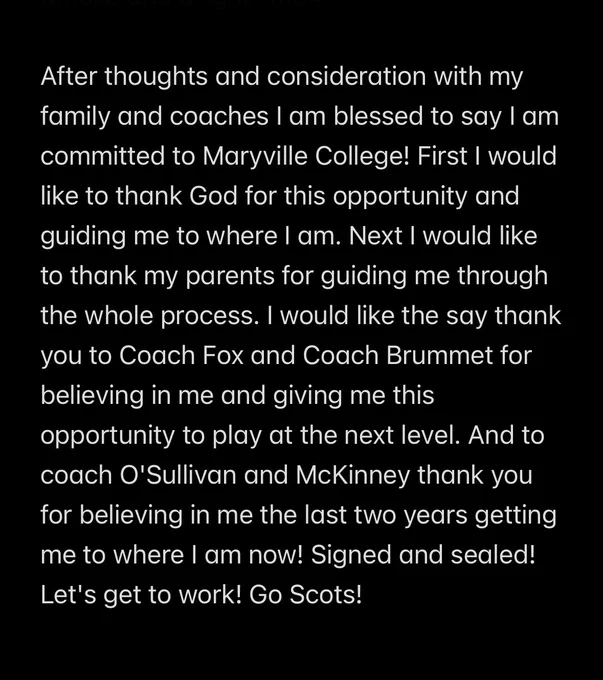Click the closing phrase "Go Scots!"

coord(305,595)
